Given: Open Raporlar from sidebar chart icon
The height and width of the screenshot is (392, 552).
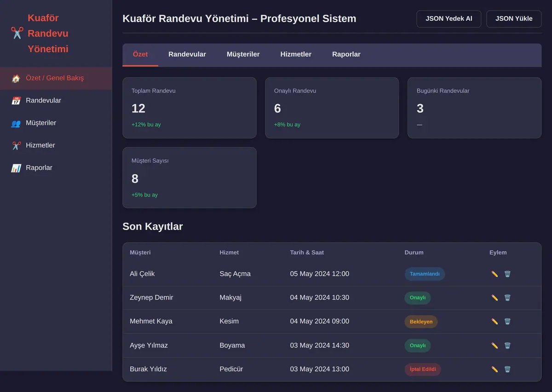Looking at the screenshot, I should tap(16, 168).
